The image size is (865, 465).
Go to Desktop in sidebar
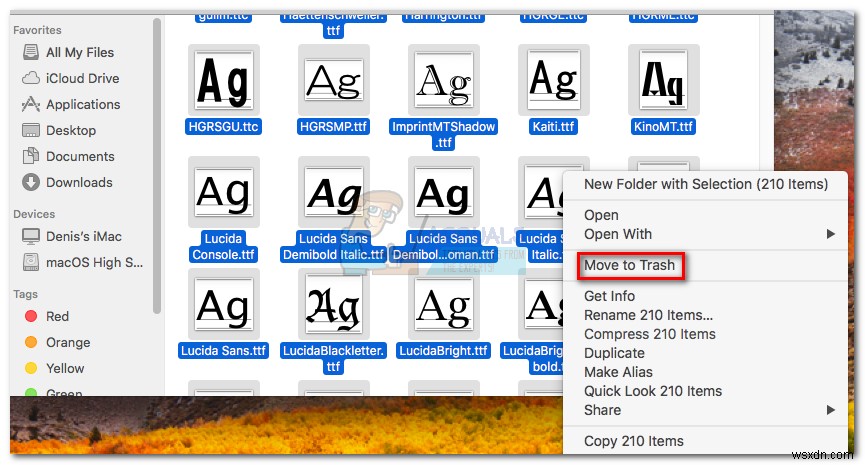[x=70, y=130]
